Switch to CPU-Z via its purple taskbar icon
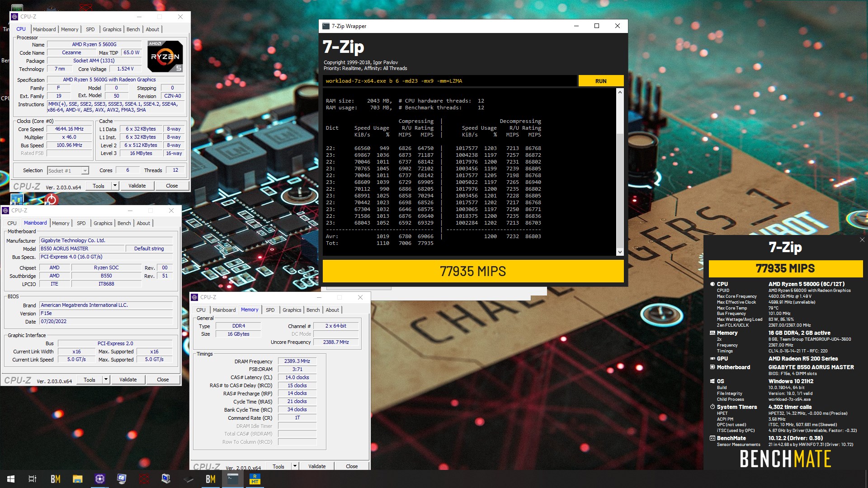Image resolution: width=868 pixels, height=488 pixels. coord(99,479)
